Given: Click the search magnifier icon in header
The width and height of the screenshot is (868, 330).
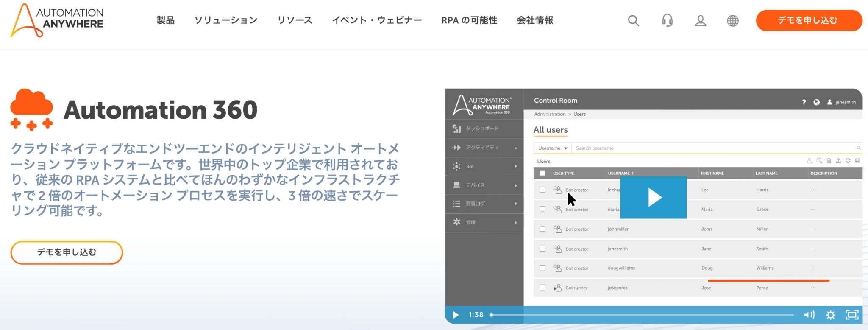Looking at the screenshot, I should 633,20.
